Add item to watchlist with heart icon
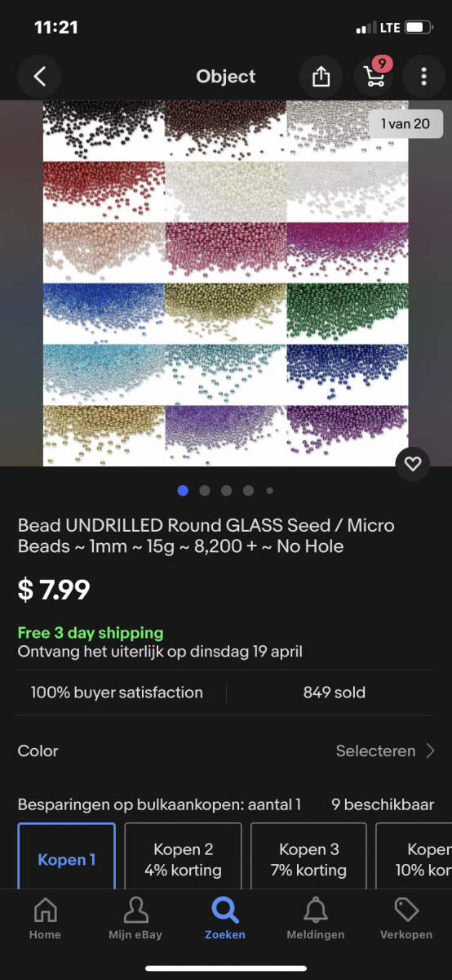The height and width of the screenshot is (980, 452). tap(413, 464)
